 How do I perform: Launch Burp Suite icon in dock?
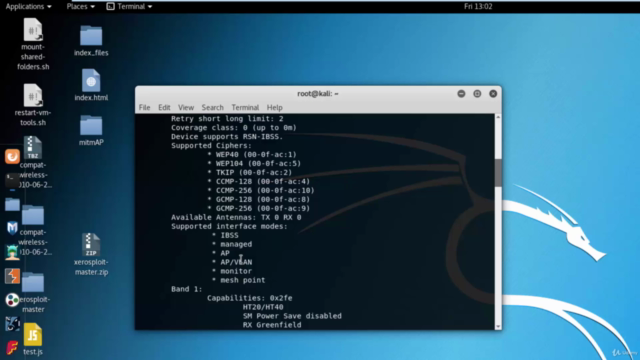tap(12, 276)
